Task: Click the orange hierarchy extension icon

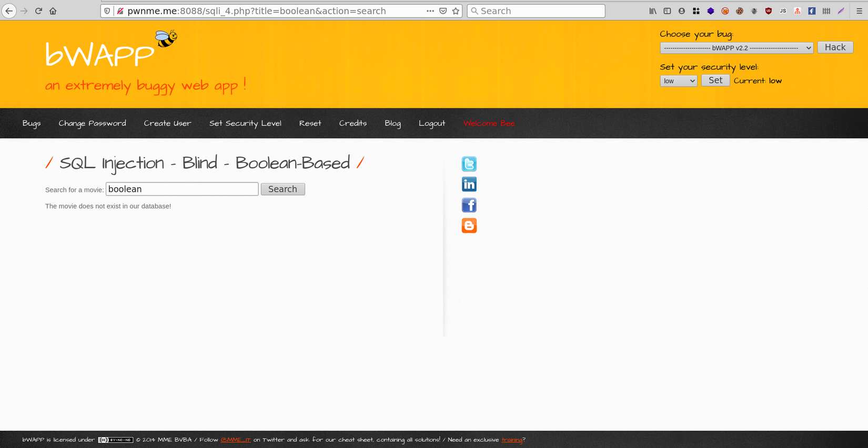Action: [798, 11]
